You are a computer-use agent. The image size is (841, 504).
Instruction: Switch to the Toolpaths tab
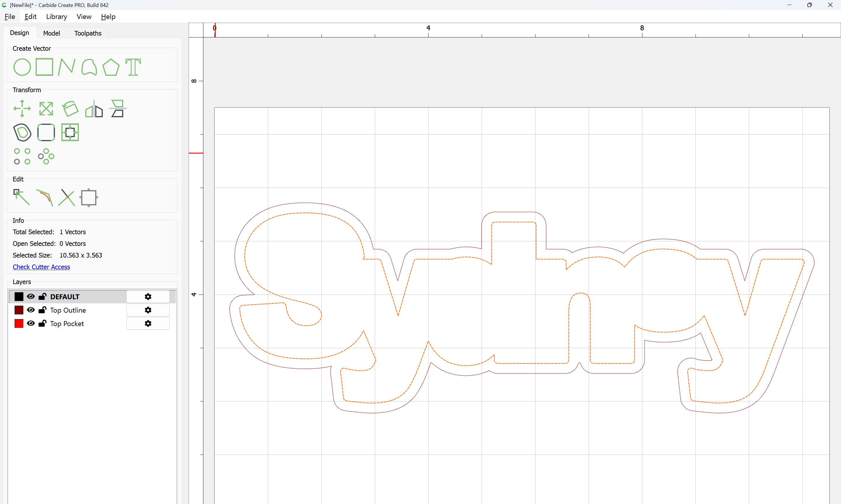tap(88, 33)
